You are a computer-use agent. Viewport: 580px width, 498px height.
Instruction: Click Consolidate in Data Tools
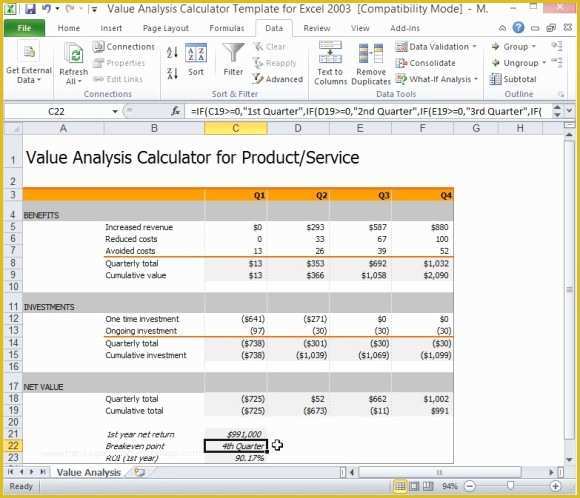click(425, 63)
